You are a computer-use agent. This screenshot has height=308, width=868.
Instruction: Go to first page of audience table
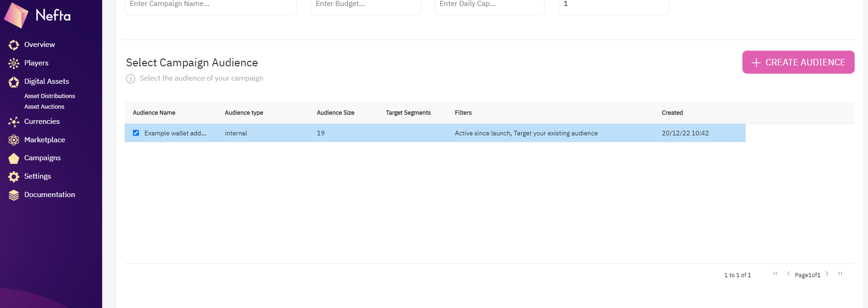point(776,273)
